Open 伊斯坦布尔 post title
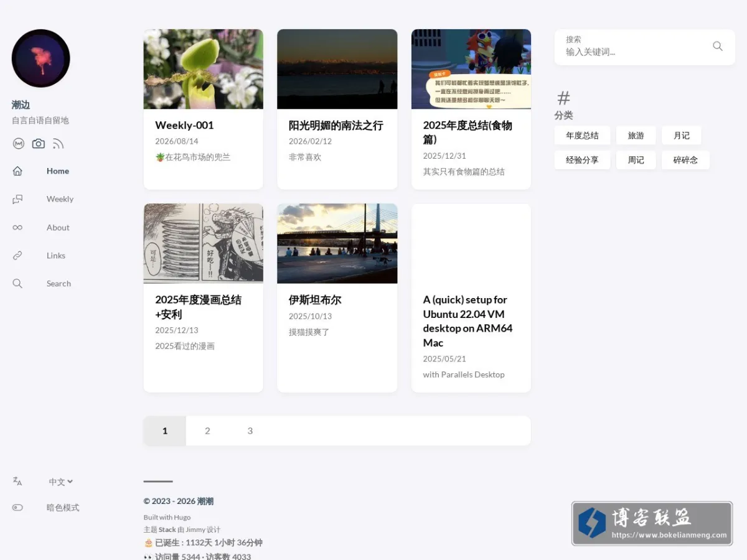 [x=315, y=299]
